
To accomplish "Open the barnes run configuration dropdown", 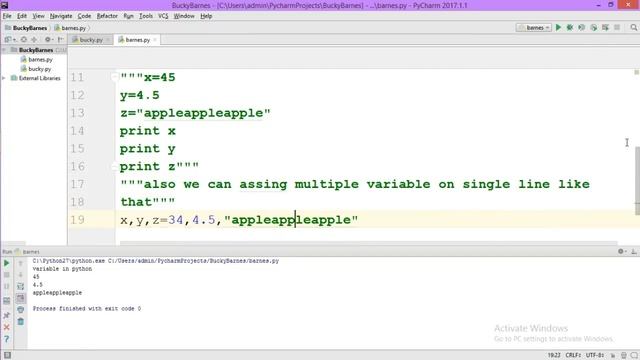I will click(x=534, y=27).
